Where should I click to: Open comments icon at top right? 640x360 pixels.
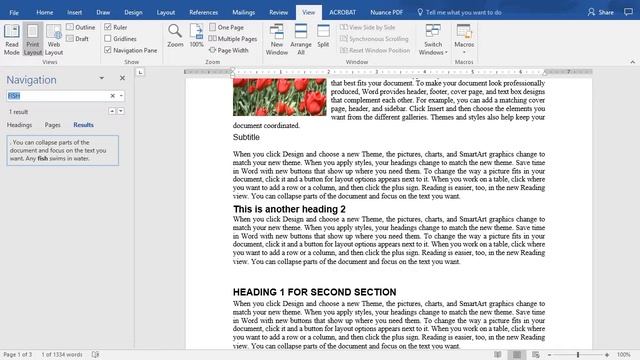click(628, 12)
